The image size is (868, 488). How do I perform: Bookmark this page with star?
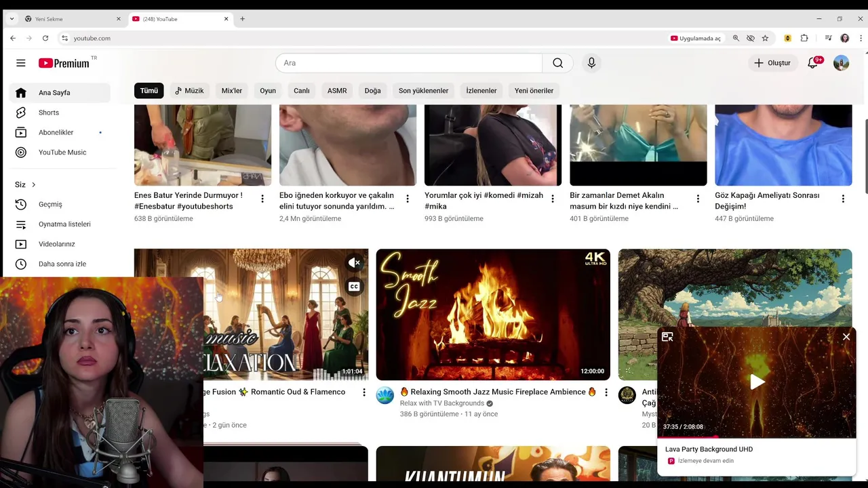click(765, 39)
